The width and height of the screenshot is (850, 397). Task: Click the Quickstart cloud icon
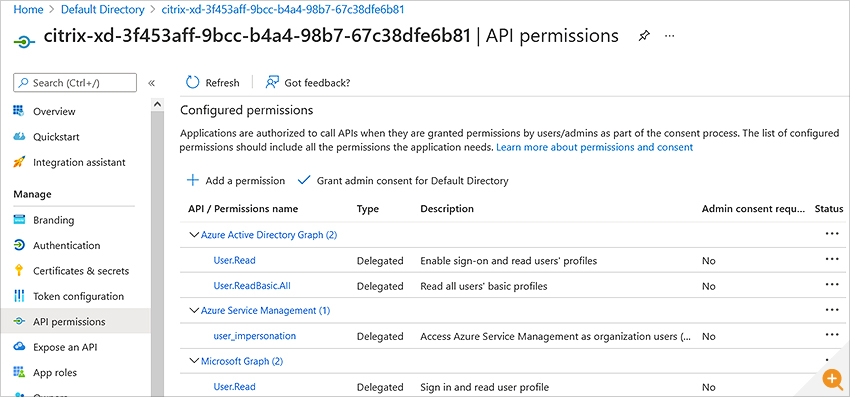(19, 137)
